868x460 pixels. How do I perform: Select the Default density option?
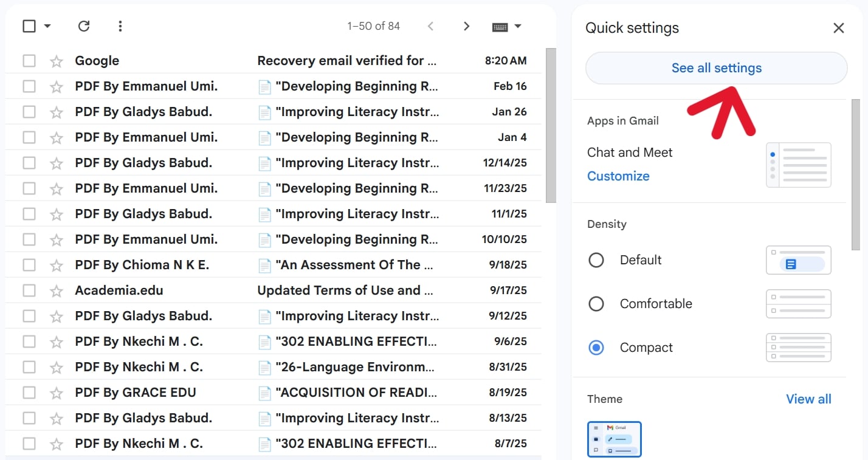[596, 259]
